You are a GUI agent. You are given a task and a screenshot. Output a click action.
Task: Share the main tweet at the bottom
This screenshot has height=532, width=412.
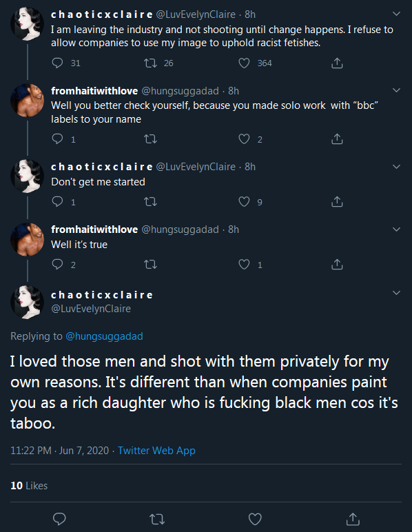tap(353, 519)
